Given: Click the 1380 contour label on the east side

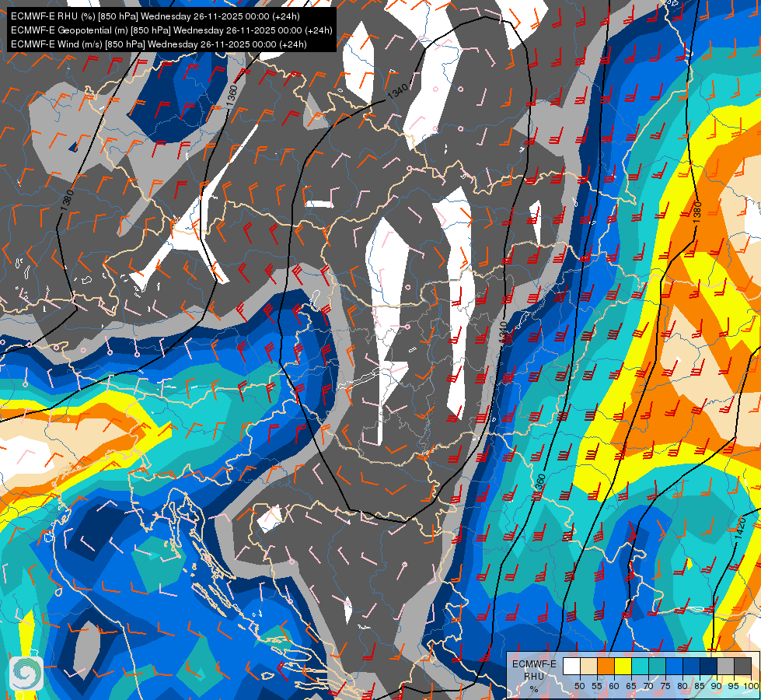Looking at the screenshot, I should [697, 213].
